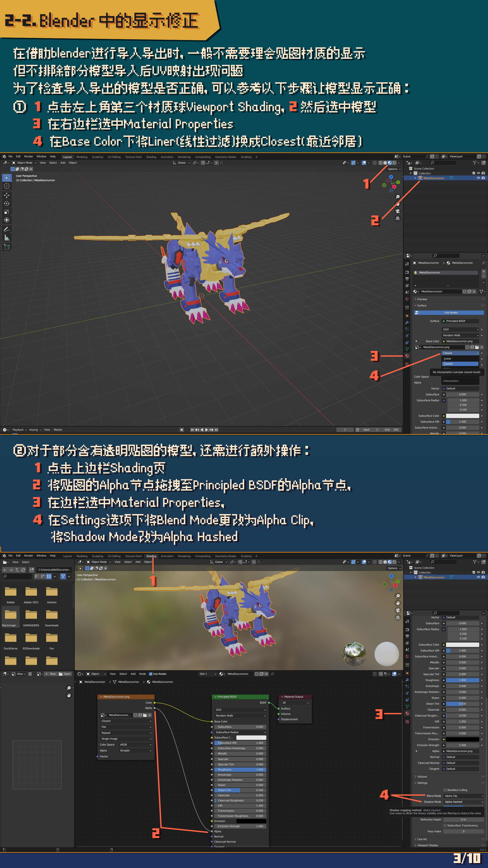
Task: Click file browser filter funnel in bottom window
Action: [63, 577]
